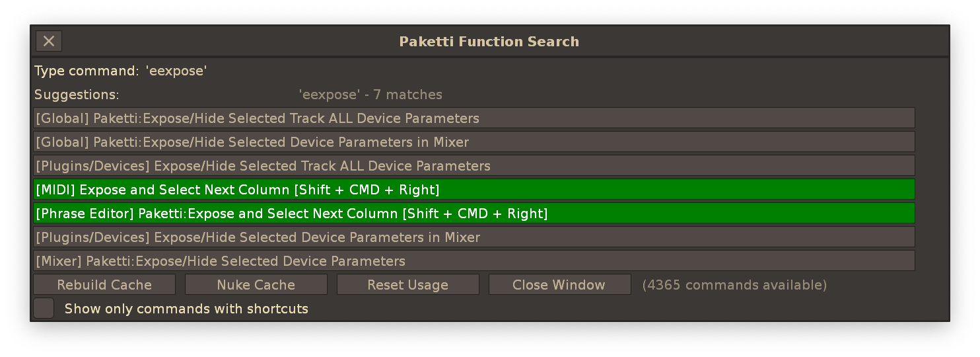The width and height of the screenshot is (980, 357).
Task: Pick Plugins/Devices Expose/Hide Selected Track ALL Device Parameters
Action: pos(473,166)
